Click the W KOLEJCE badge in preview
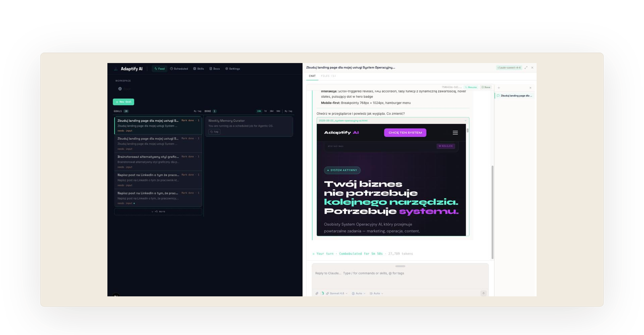 pyautogui.click(x=446, y=146)
